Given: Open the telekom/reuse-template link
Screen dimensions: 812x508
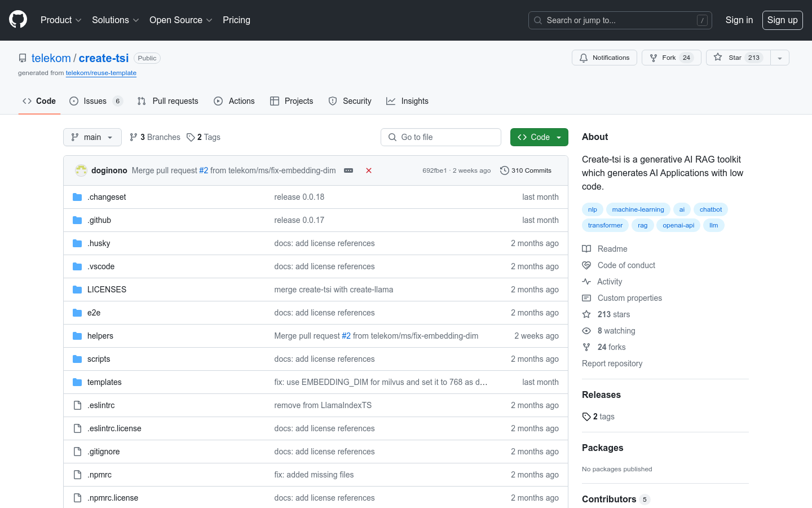Looking at the screenshot, I should point(101,73).
